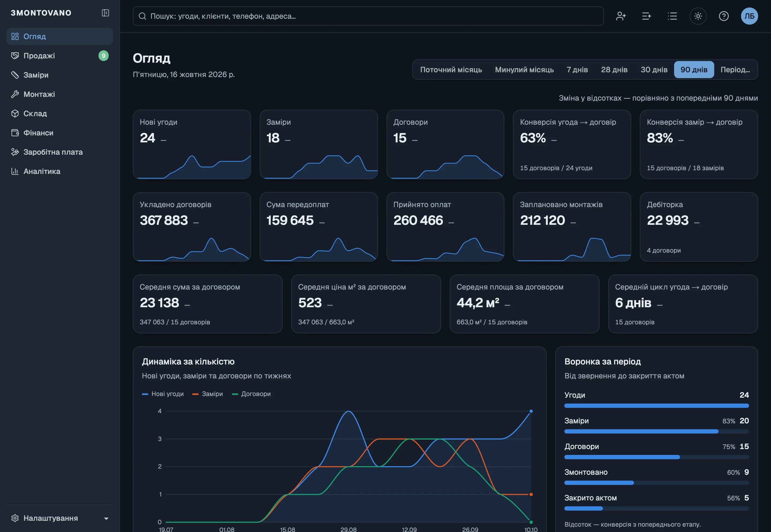Image resolution: width=771 pixels, height=532 pixels.
Task: Click the Продажі handshake icon
Action: point(15,56)
